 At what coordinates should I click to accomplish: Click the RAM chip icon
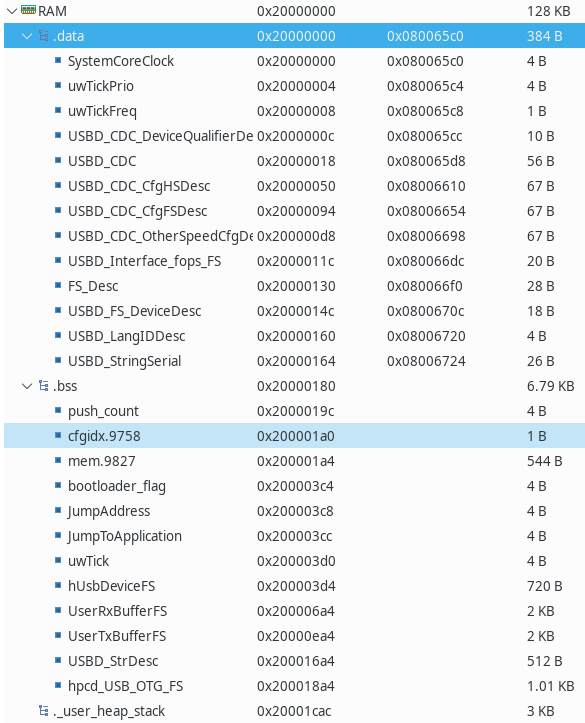pos(28,10)
